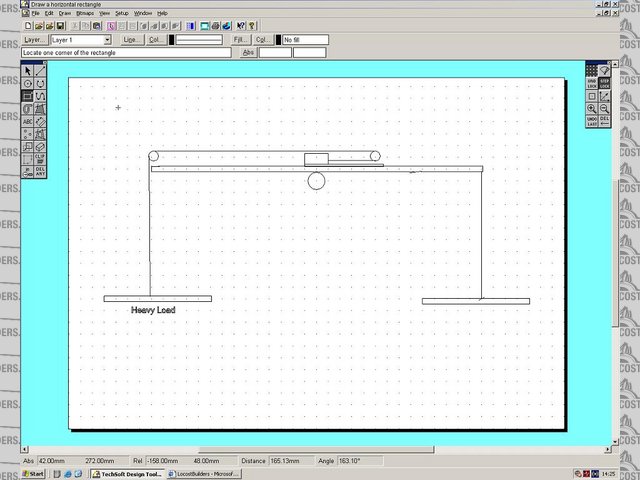The width and height of the screenshot is (640, 480).
Task: Click the Layer... button
Action: [35, 40]
